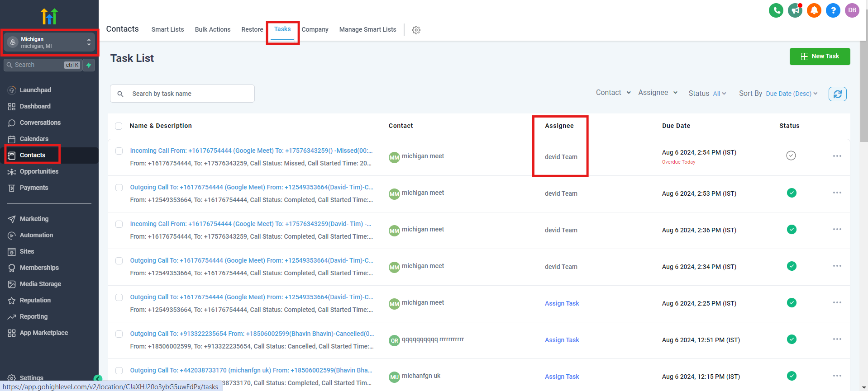Check the 2:25 PM outgoing call task checkbox
This screenshot has width=868, height=391.
tap(119, 297)
